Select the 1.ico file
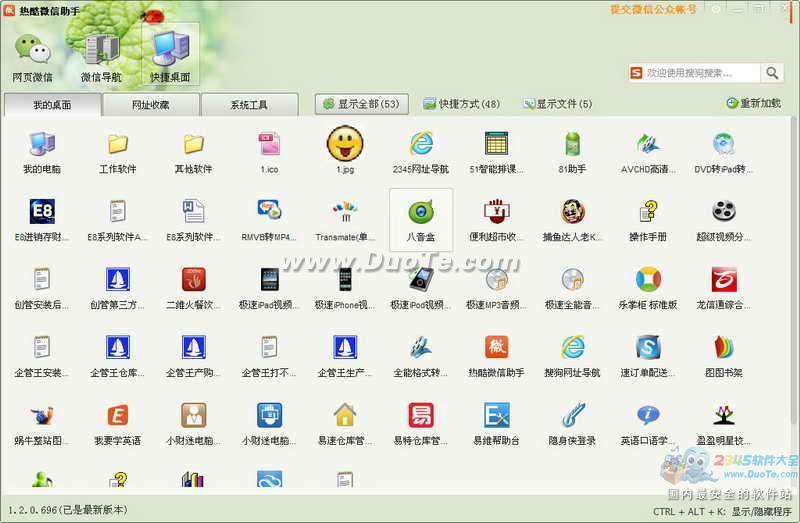Screen dimensions: 800x523 point(269,153)
